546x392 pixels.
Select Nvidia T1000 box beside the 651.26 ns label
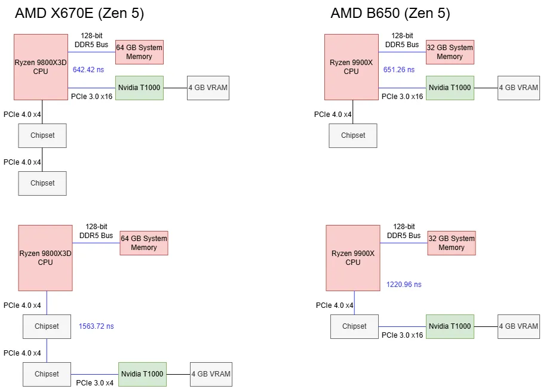tap(450, 88)
